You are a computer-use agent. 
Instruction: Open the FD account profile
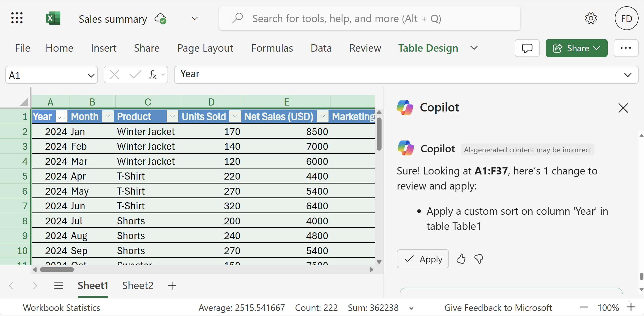pos(626,18)
